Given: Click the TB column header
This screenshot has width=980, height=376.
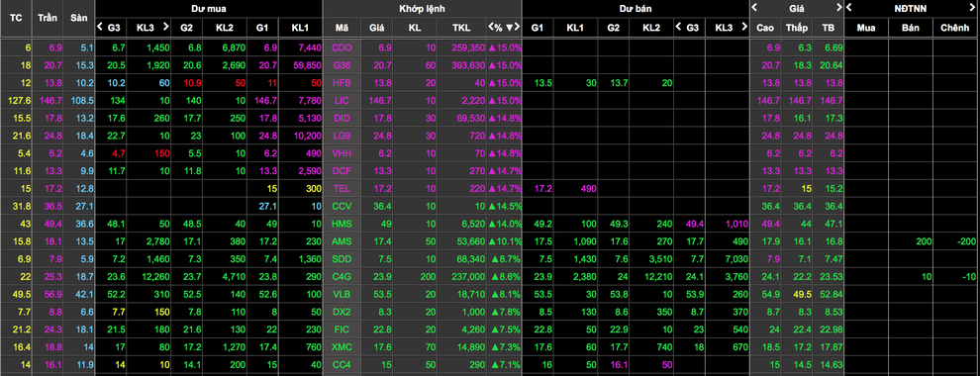Looking at the screenshot, I should coord(829,28).
